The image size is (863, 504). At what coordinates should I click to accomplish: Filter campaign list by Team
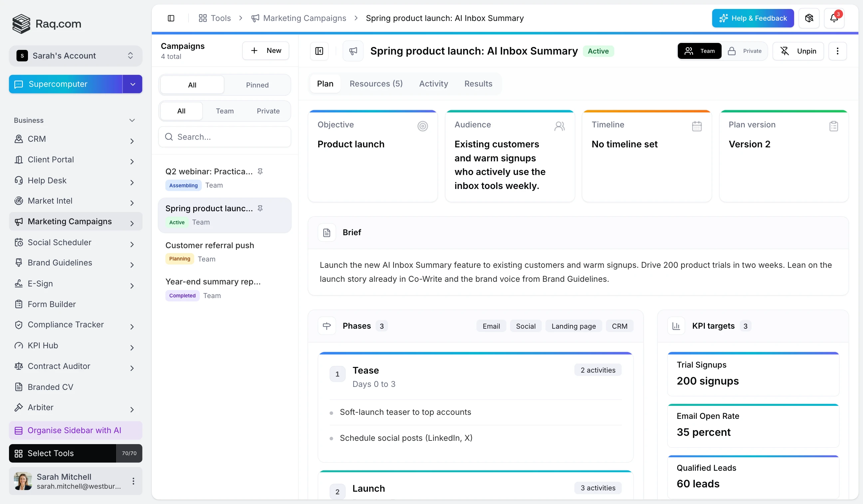click(225, 111)
